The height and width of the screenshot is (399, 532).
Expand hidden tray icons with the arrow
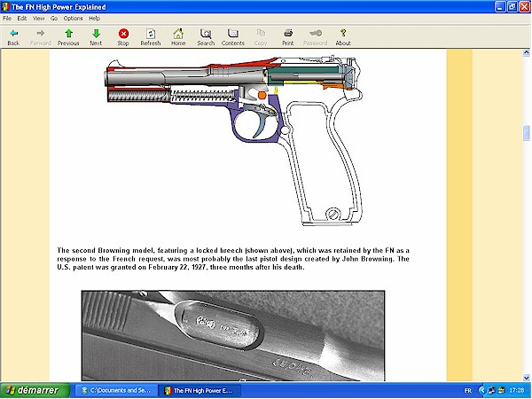pyautogui.click(x=482, y=391)
